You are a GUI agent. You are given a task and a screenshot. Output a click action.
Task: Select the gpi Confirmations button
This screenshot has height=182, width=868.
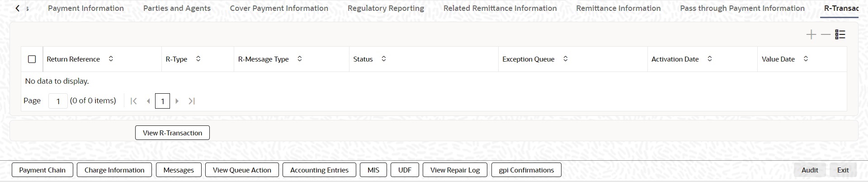[526, 170]
